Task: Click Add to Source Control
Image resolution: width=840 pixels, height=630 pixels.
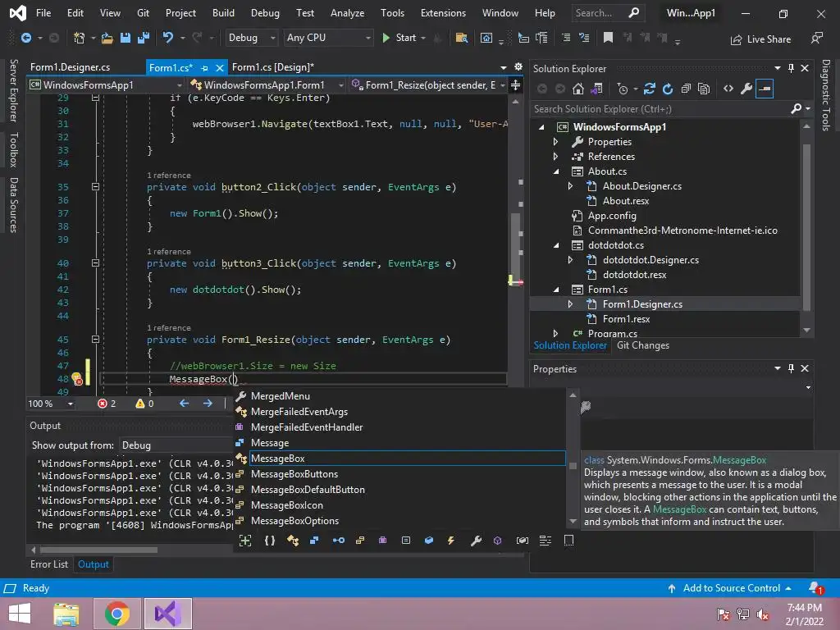Action: coord(731,588)
